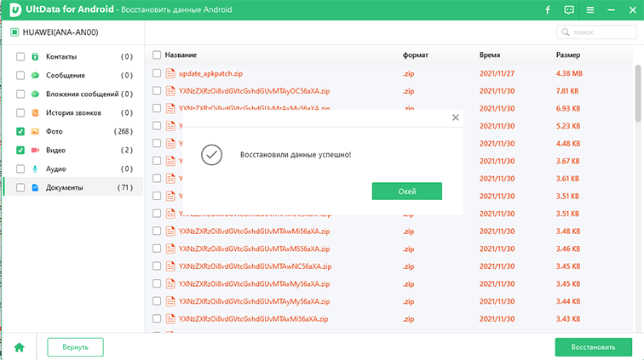644x360 pixels.
Task: Check the update_apkpatch.zip row checkbox
Action: [156, 73]
